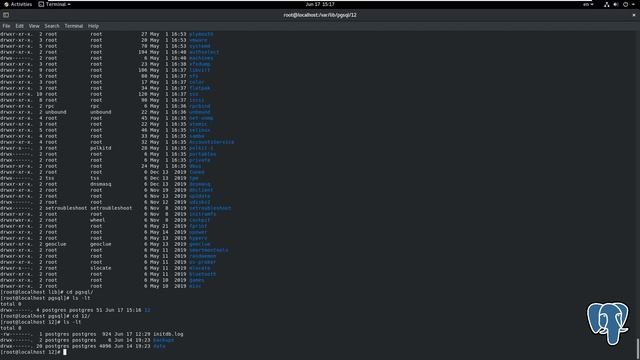Open the 'en' input language dropdown
The height and width of the screenshot is (360, 640).
(588, 4)
